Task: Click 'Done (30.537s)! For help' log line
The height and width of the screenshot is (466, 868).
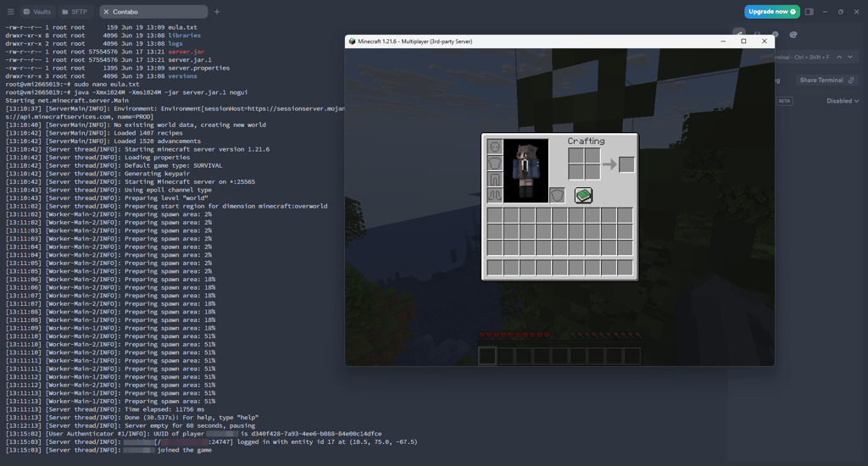Action: (x=132, y=418)
